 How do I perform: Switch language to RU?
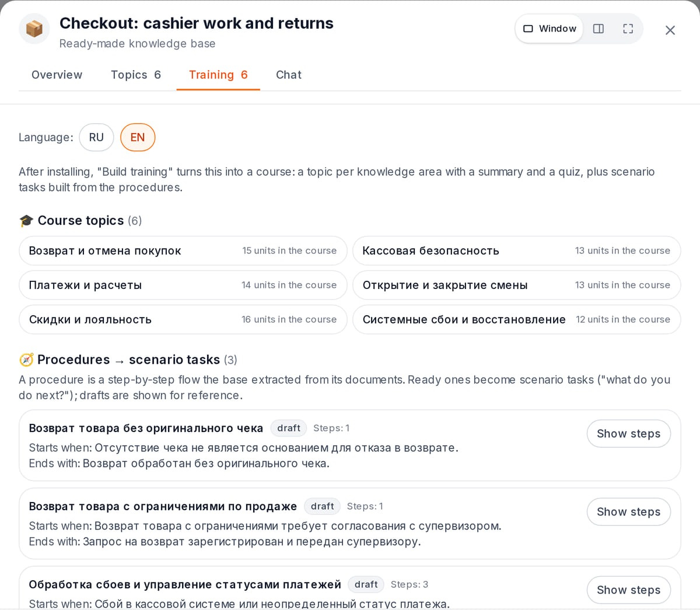tap(96, 137)
